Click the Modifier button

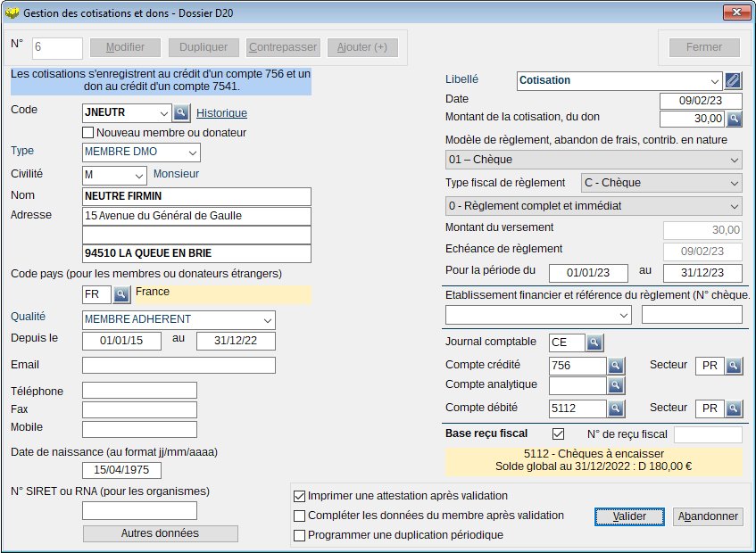[x=125, y=47]
